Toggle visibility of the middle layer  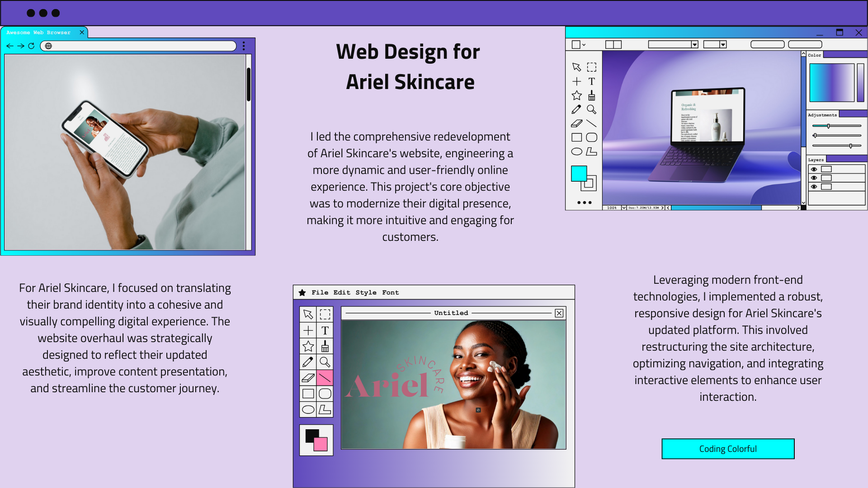pyautogui.click(x=814, y=178)
